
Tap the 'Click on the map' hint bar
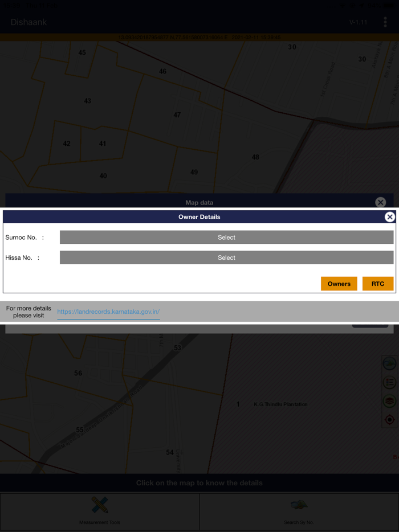[x=199, y=483]
